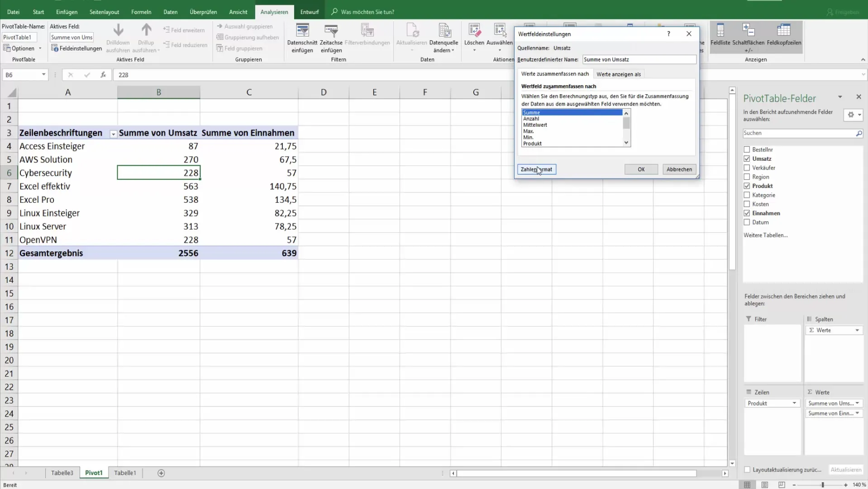Click the zoom in plus icon
Screen dimensions: 868x489
coord(846,484)
